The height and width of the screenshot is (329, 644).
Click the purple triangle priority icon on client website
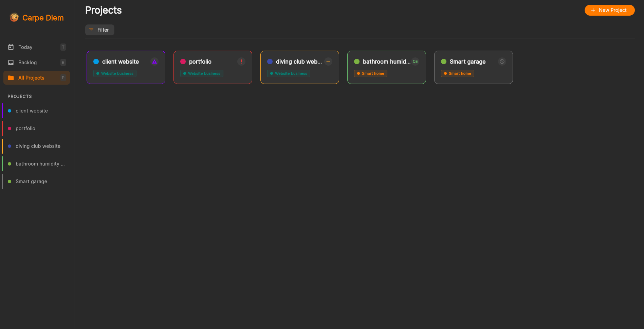click(x=154, y=62)
